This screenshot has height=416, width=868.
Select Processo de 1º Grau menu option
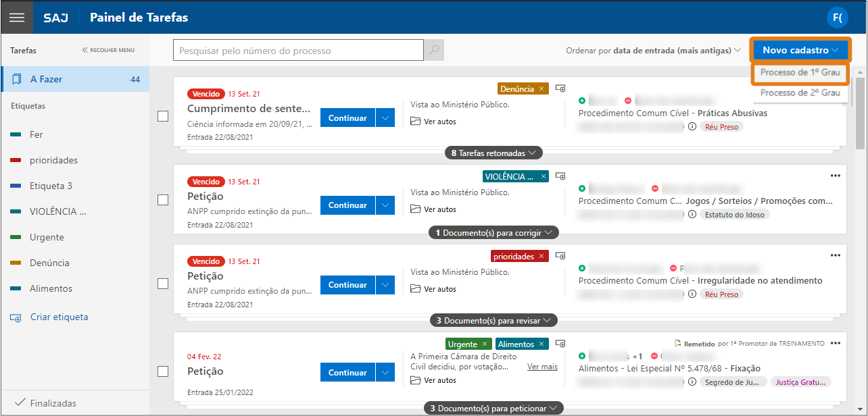pyautogui.click(x=799, y=72)
